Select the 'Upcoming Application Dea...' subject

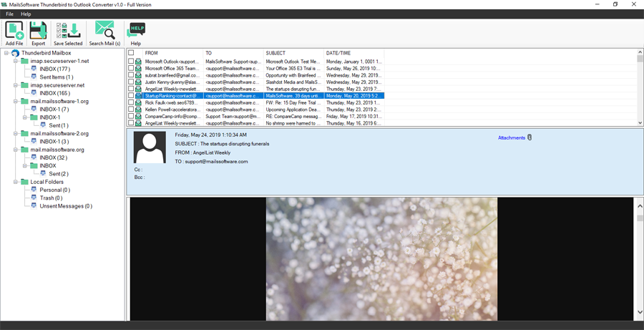tap(293, 110)
